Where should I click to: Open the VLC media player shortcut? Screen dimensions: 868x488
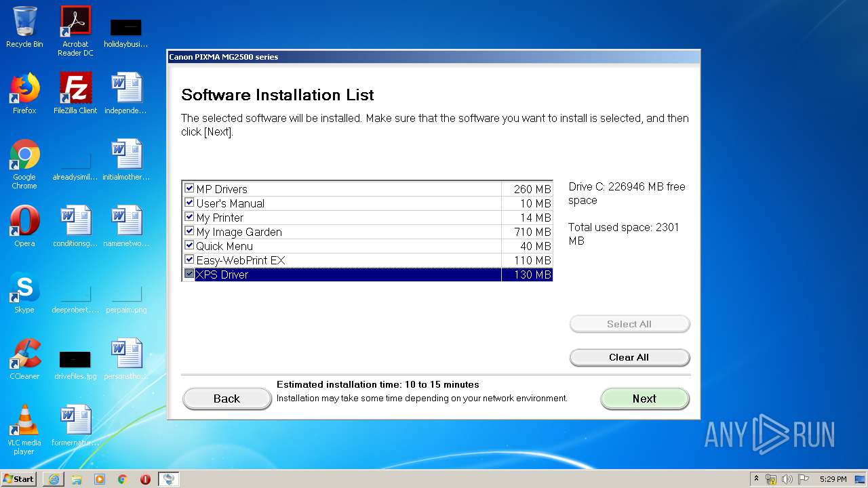24,430
